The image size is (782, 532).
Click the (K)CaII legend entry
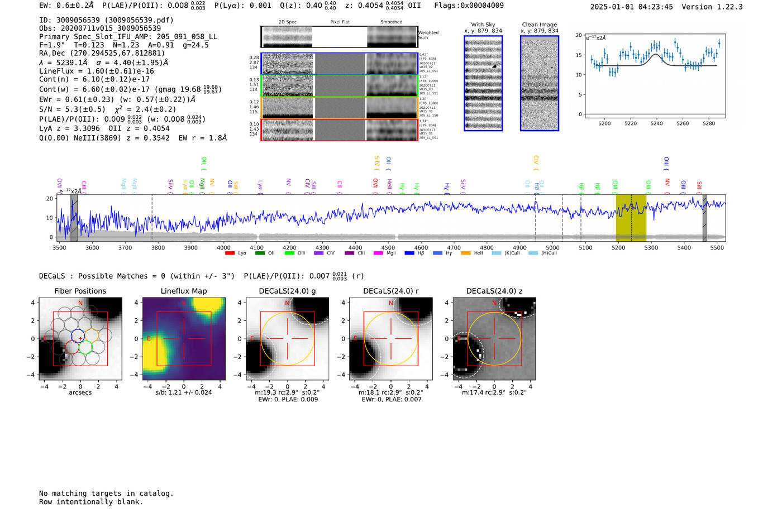[506, 253]
